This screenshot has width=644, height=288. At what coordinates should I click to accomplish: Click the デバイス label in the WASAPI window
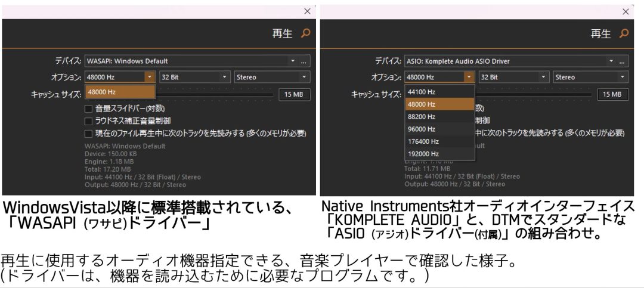point(69,61)
